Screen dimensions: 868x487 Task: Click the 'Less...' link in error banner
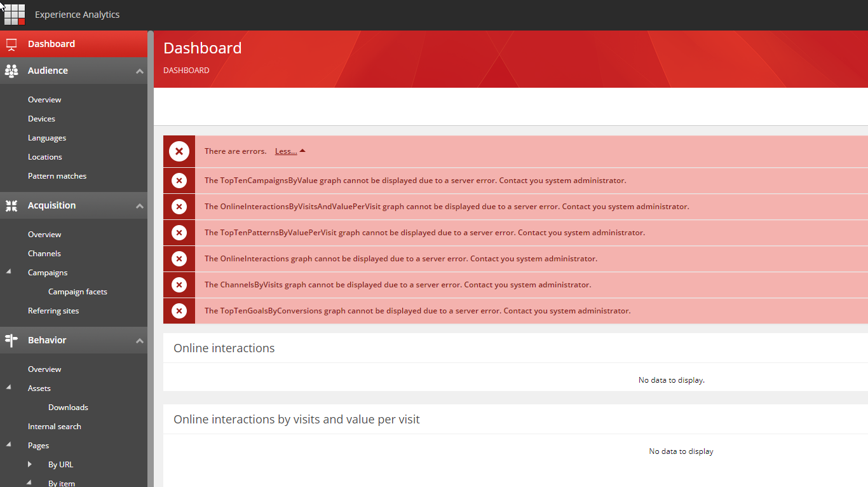[x=286, y=151]
